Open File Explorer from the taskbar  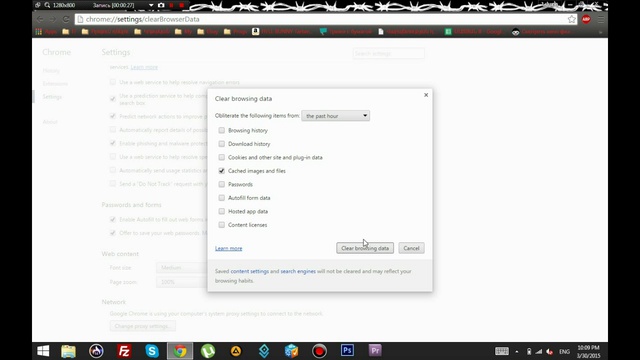[69, 351]
